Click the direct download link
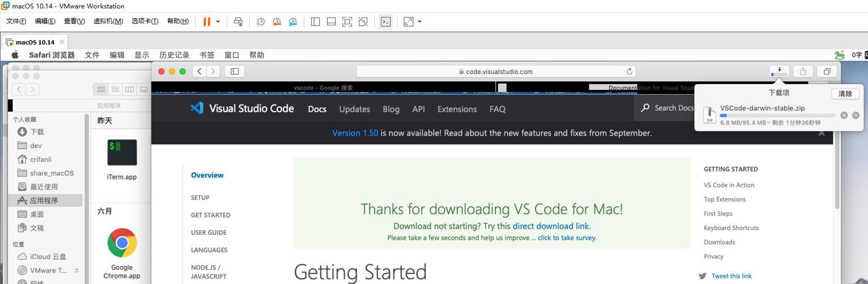The height and width of the screenshot is (284, 868). [551, 226]
